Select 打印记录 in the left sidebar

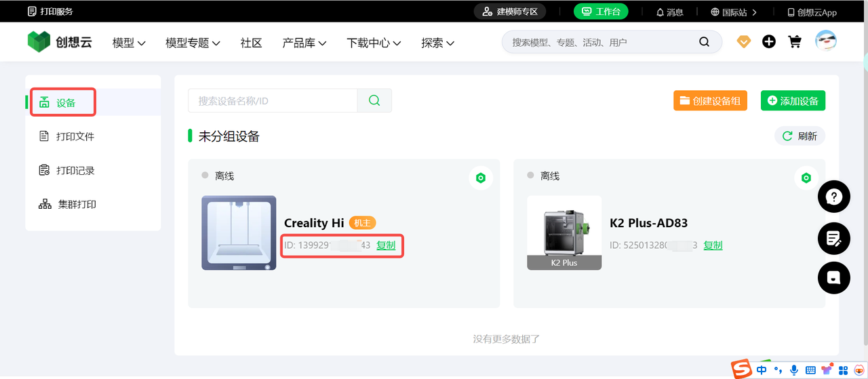(93, 170)
